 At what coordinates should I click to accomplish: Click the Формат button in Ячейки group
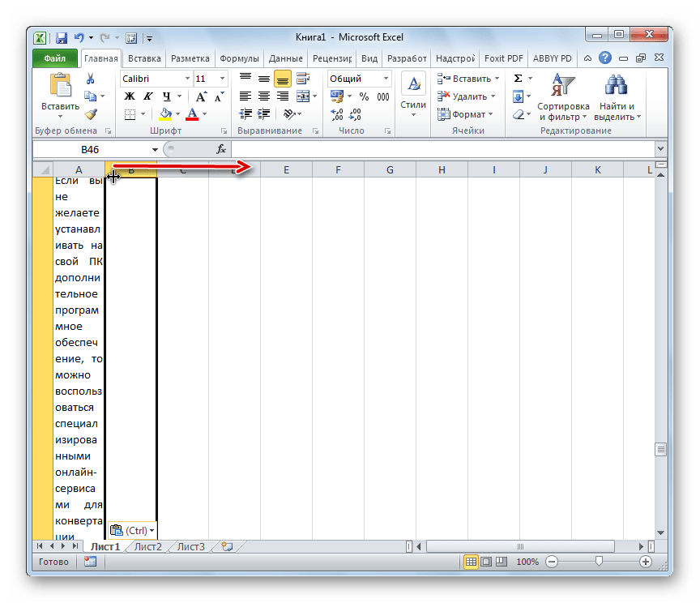point(467,114)
